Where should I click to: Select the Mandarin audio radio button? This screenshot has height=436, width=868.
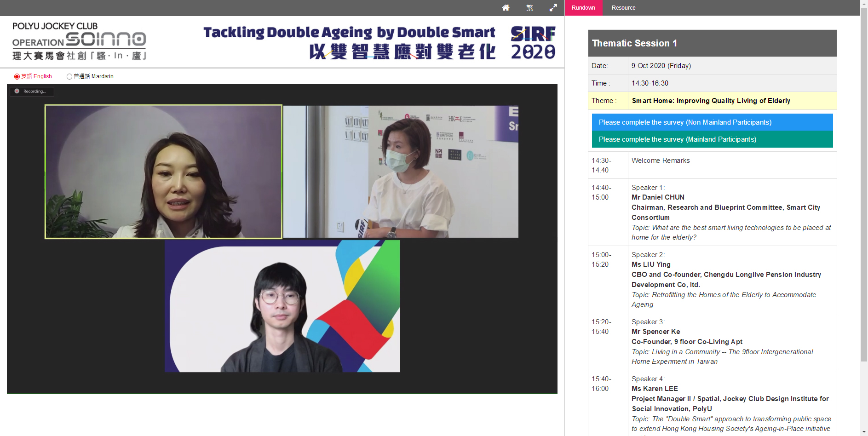click(x=69, y=76)
